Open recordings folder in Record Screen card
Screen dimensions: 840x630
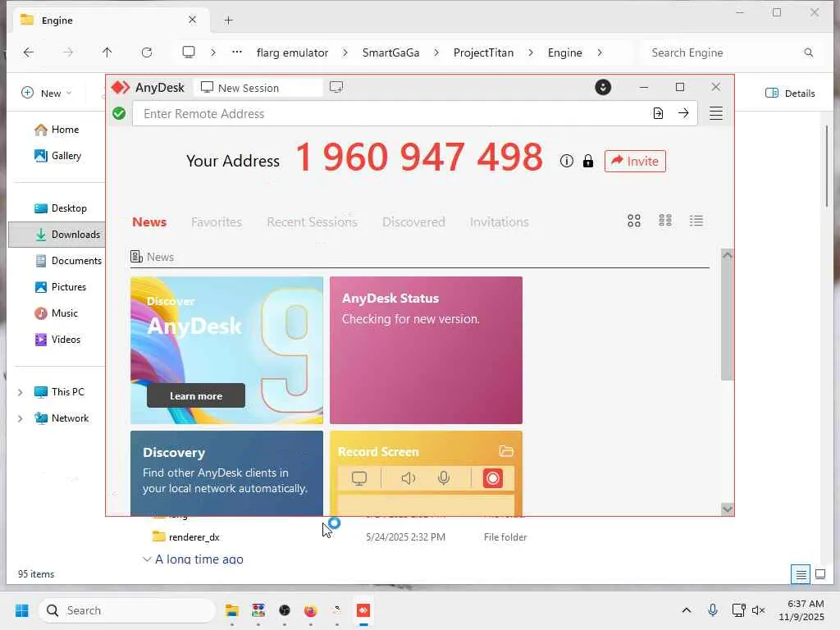pos(506,451)
